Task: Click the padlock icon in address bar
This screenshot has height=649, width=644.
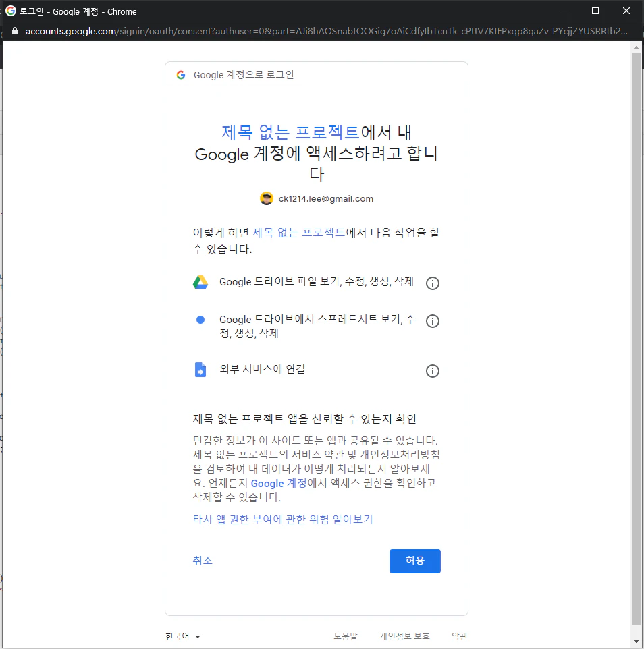Action: pos(15,31)
